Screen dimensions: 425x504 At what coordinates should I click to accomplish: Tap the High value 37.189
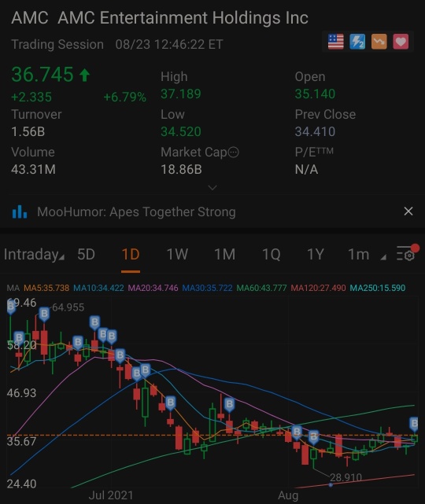181,94
